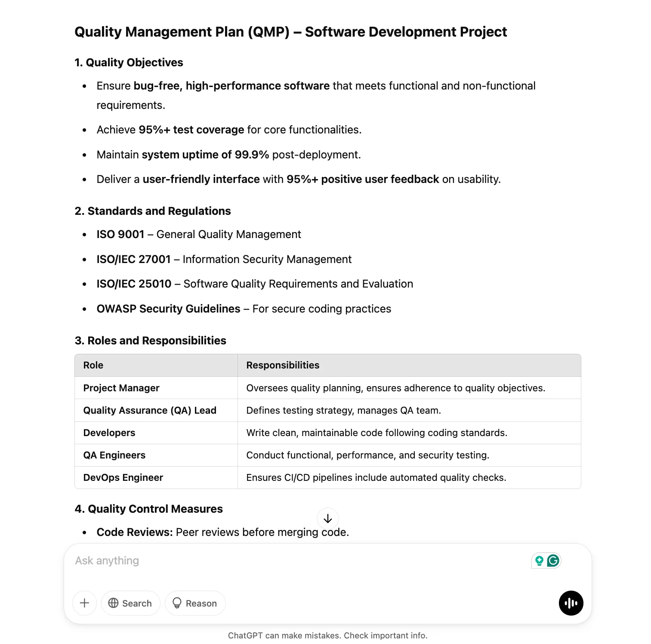Activate the Search web button
Image resolution: width=651 pixels, height=644 pixels.
131,603
